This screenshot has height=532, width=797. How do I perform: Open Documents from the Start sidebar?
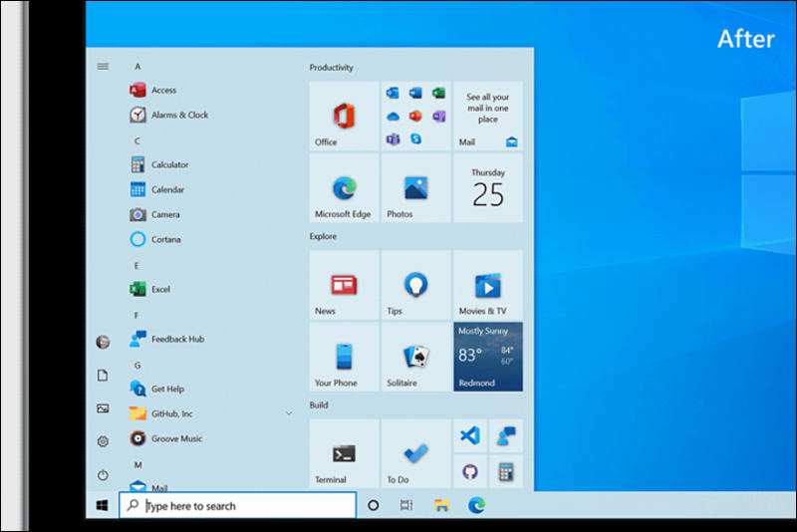[x=103, y=376]
